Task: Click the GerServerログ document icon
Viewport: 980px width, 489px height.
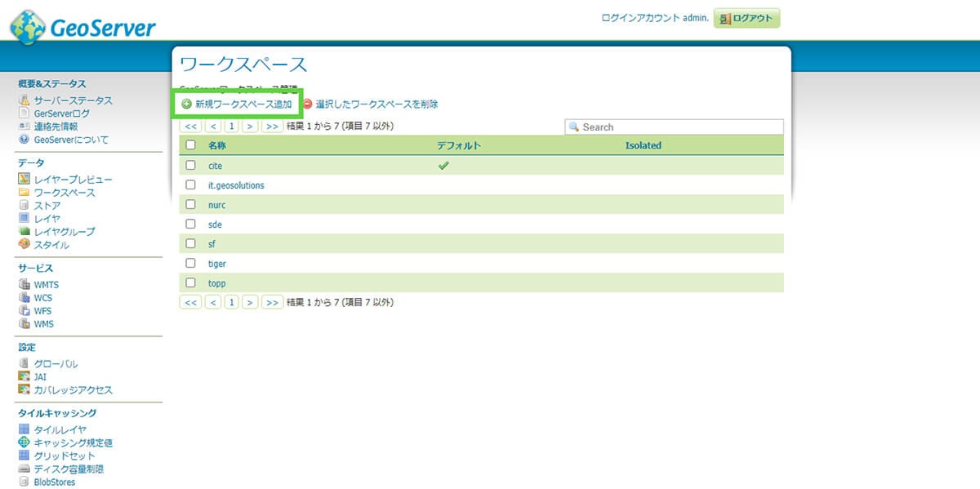Action: [24, 113]
